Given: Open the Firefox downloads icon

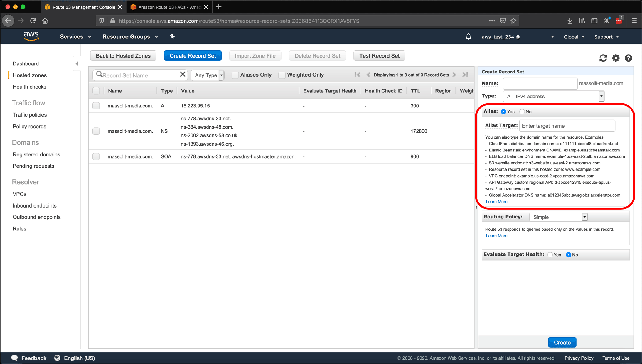Looking at the screenshot, I should point(570,21).
